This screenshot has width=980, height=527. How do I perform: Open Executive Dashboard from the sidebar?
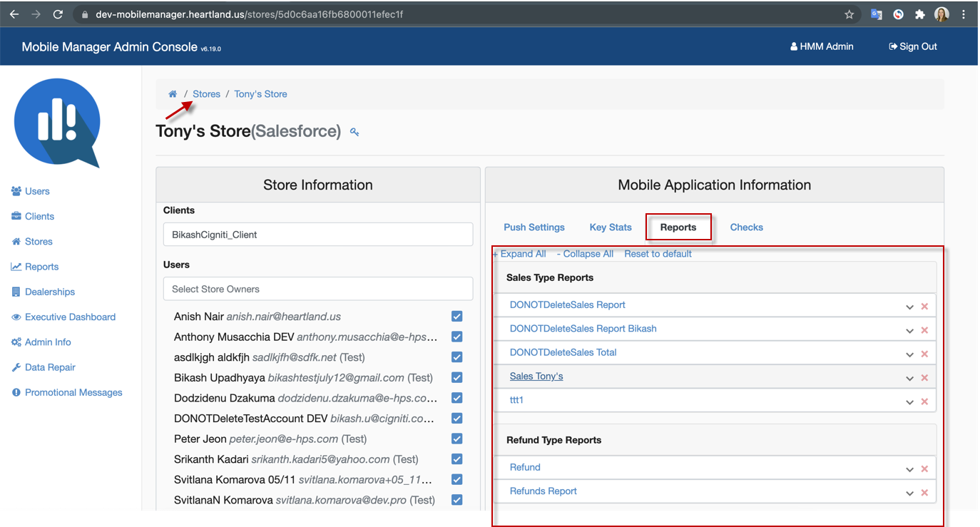click(70, 317)
